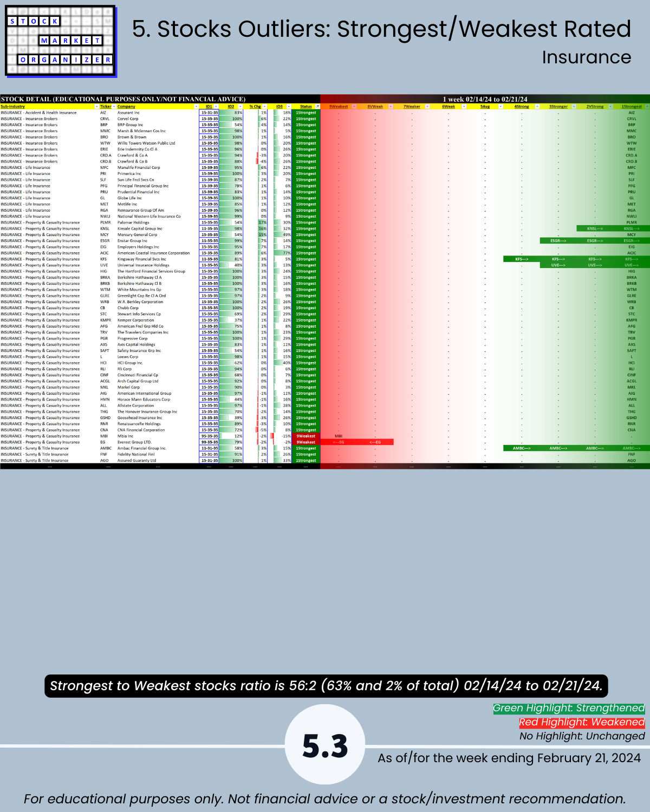Open the 6Weak column filter dropdown

pos(464,107)
